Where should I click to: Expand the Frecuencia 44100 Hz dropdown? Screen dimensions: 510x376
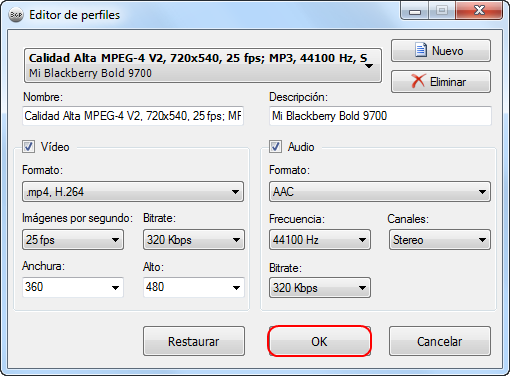[x=320, y=240]
